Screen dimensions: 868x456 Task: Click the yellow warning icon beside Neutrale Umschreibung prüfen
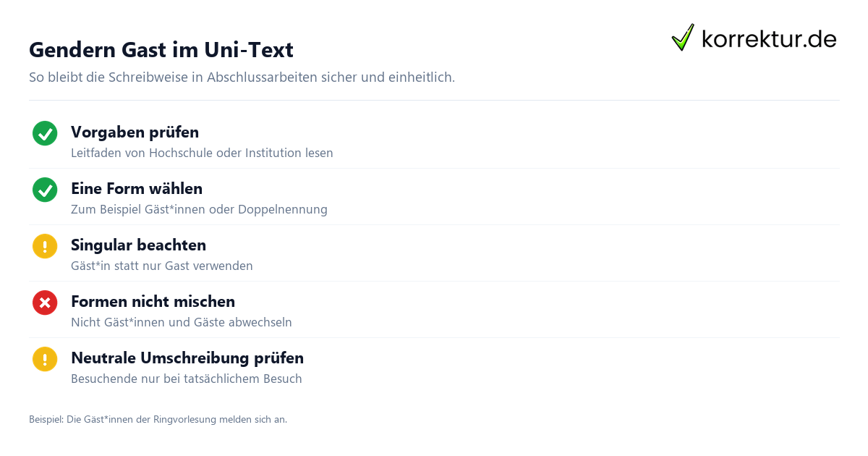45,359
